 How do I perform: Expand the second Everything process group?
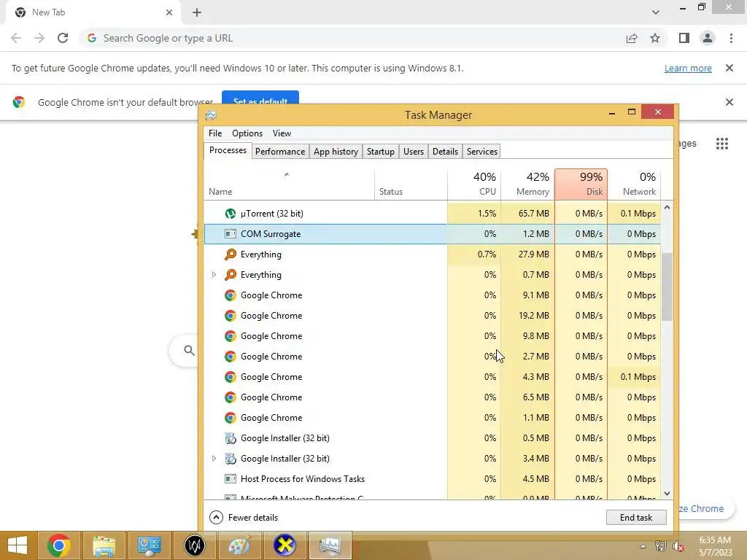click(214, 275)
